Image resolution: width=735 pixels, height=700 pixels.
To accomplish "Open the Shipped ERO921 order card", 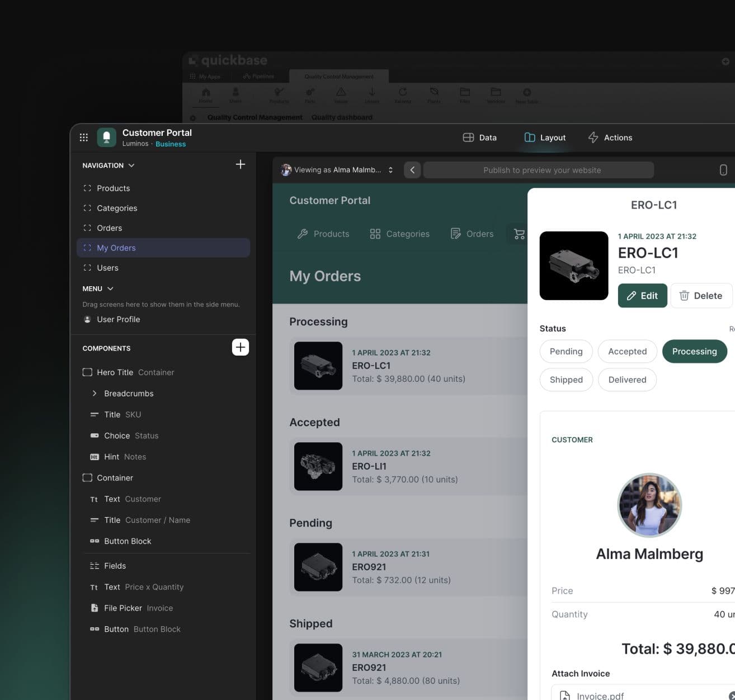I will pos(408,668).
